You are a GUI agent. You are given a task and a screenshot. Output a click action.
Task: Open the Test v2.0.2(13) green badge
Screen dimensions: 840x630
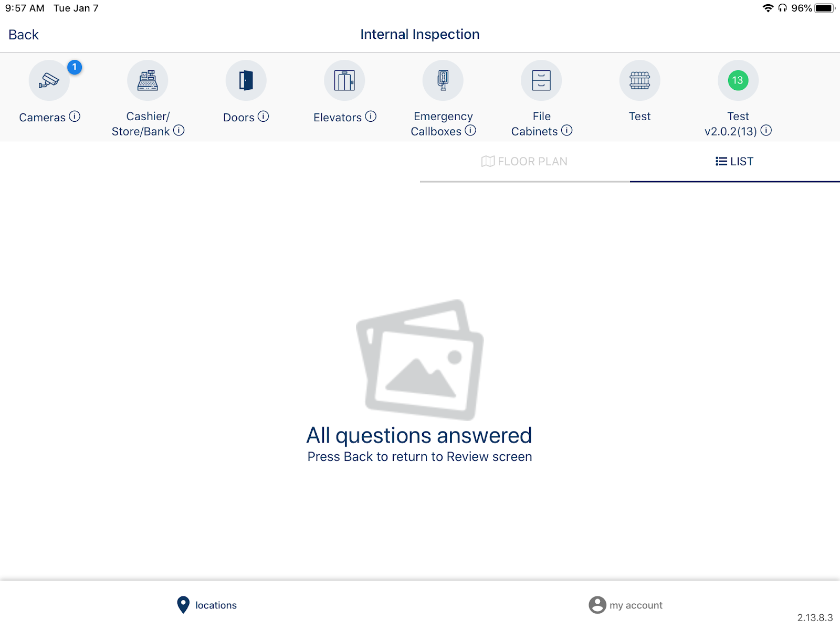click(x=738, y=80)
